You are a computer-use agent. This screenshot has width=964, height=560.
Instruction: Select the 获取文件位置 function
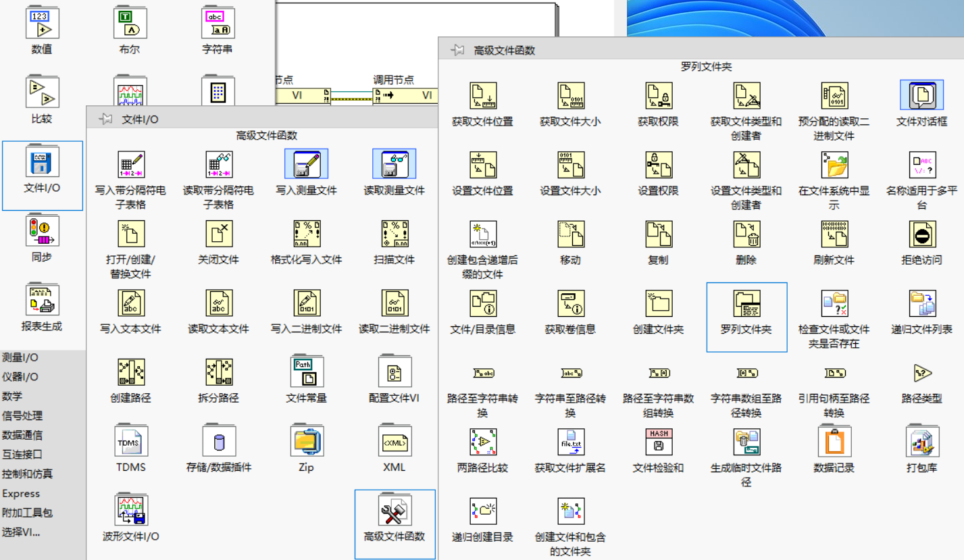coord(483,96)
